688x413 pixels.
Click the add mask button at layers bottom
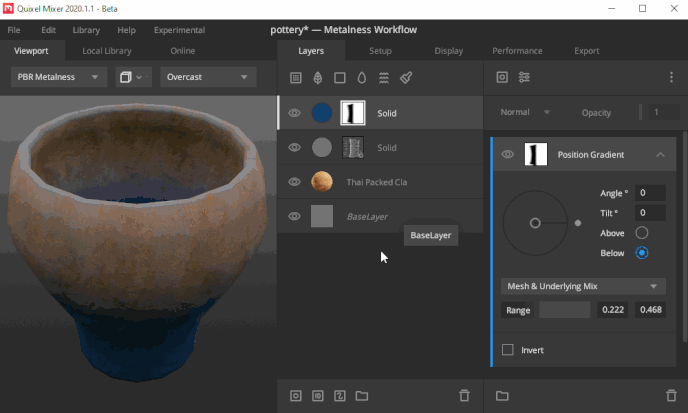[296, 396]
